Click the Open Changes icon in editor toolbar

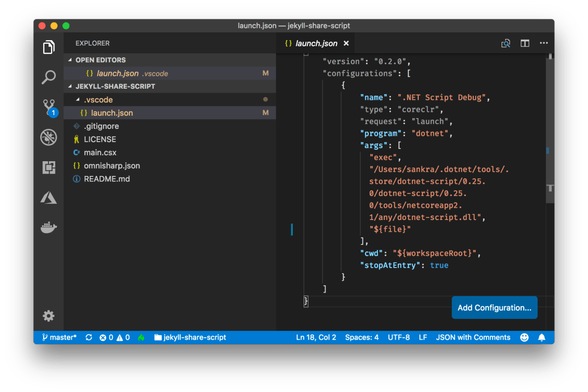click(x=506, y=44)
